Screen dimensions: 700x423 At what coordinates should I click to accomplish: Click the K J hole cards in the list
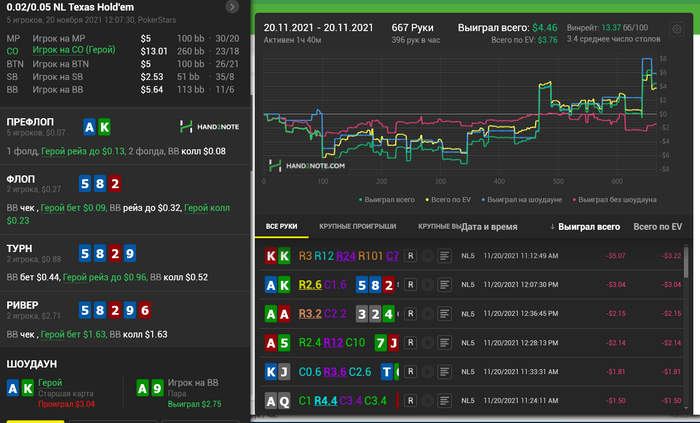[278, 372]
